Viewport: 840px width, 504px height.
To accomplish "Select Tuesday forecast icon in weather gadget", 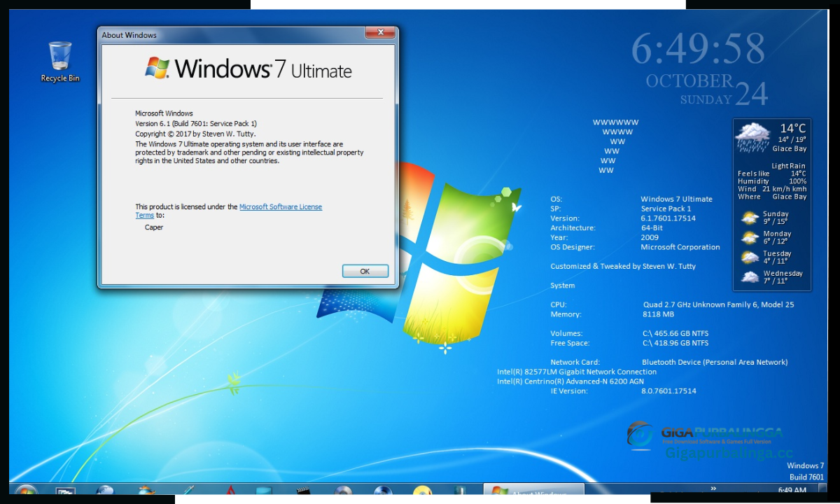I will point(750,257).
